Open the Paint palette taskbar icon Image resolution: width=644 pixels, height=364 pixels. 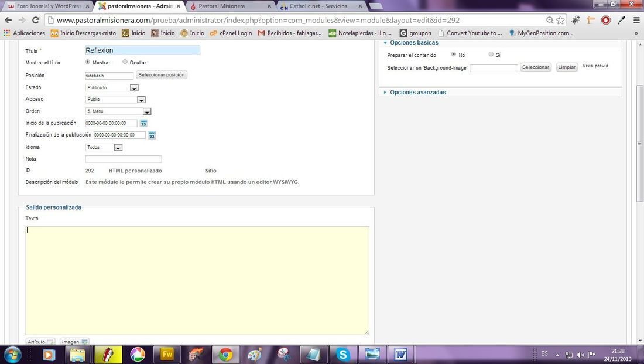(255, 355)
